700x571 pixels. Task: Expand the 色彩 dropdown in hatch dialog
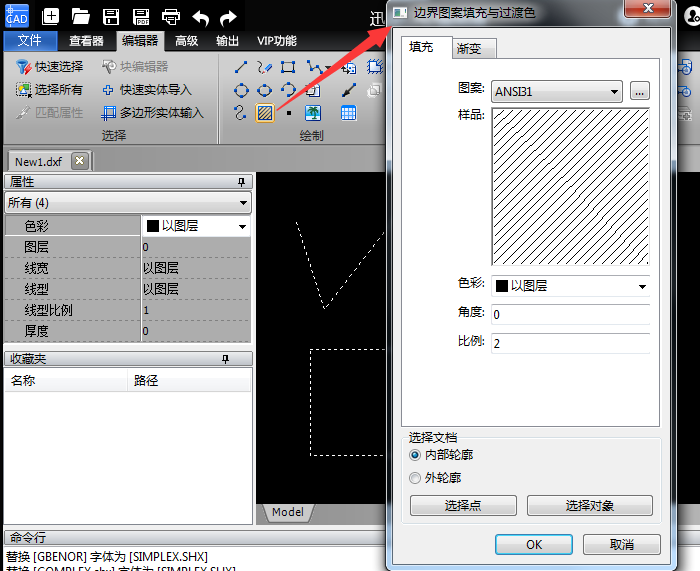click(x=571, y=286)
